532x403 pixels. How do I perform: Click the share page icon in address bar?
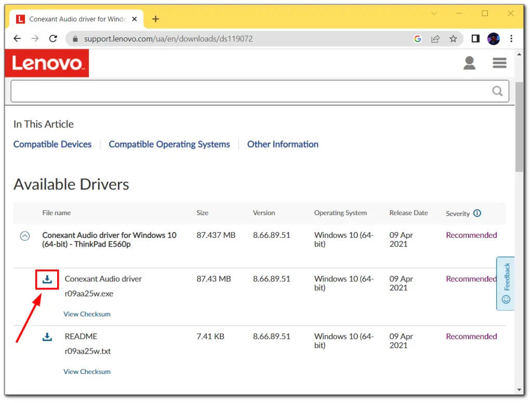point(435,38)
